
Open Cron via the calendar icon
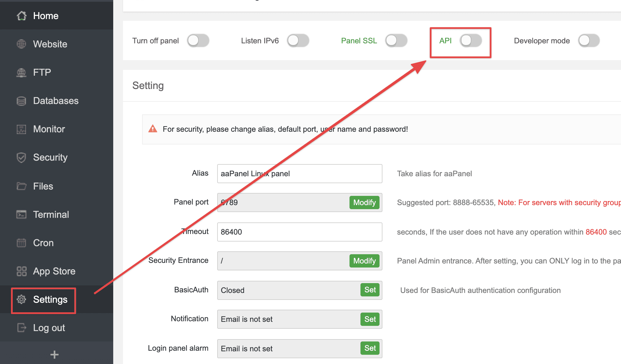pos(21,242)
